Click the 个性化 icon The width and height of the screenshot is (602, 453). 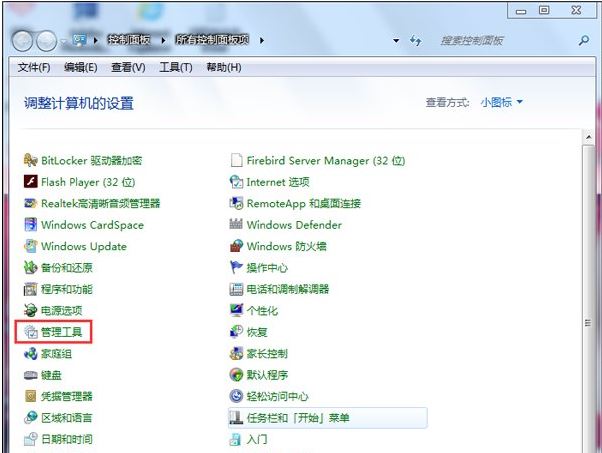(x=236, y=310)
